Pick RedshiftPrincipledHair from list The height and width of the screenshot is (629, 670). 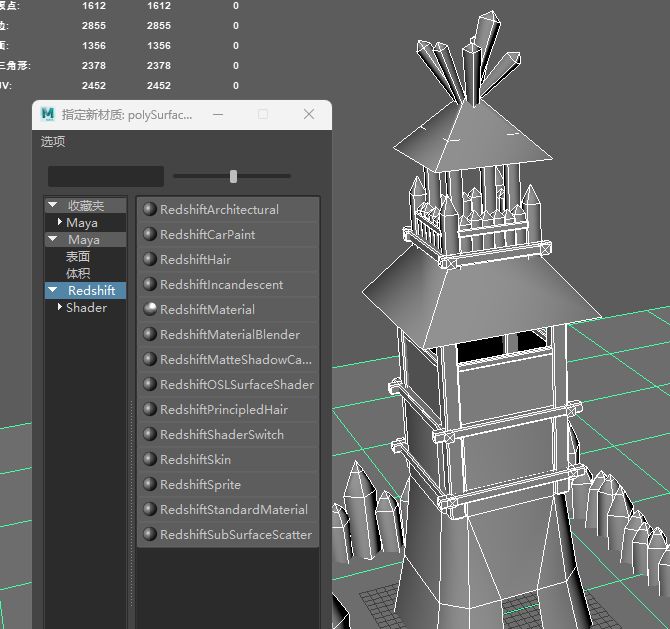click(228, 409)
